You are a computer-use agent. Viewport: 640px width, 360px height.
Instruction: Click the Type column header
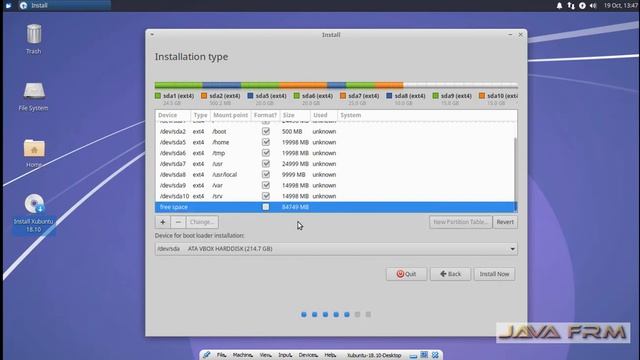pyautogui.click(x=200, y=115)
